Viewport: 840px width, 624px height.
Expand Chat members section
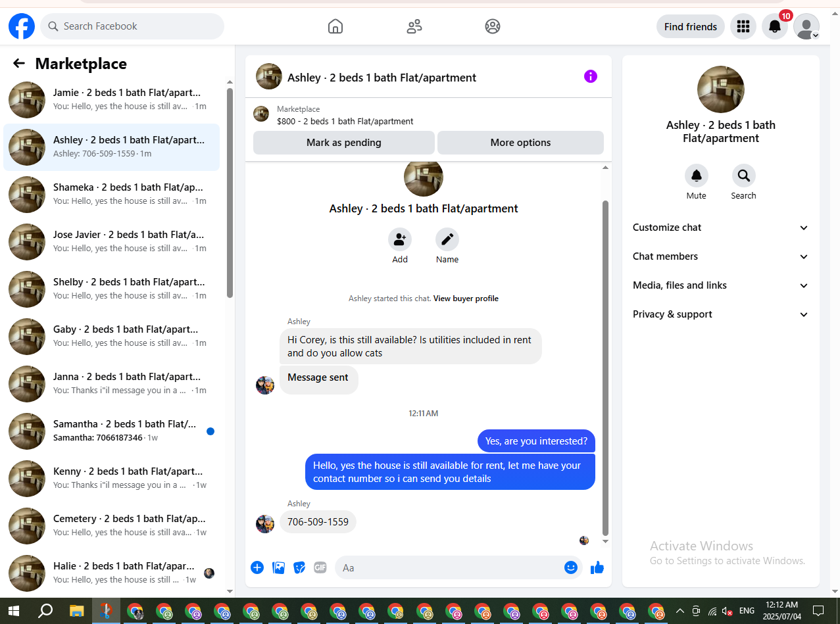pos(721,256)
